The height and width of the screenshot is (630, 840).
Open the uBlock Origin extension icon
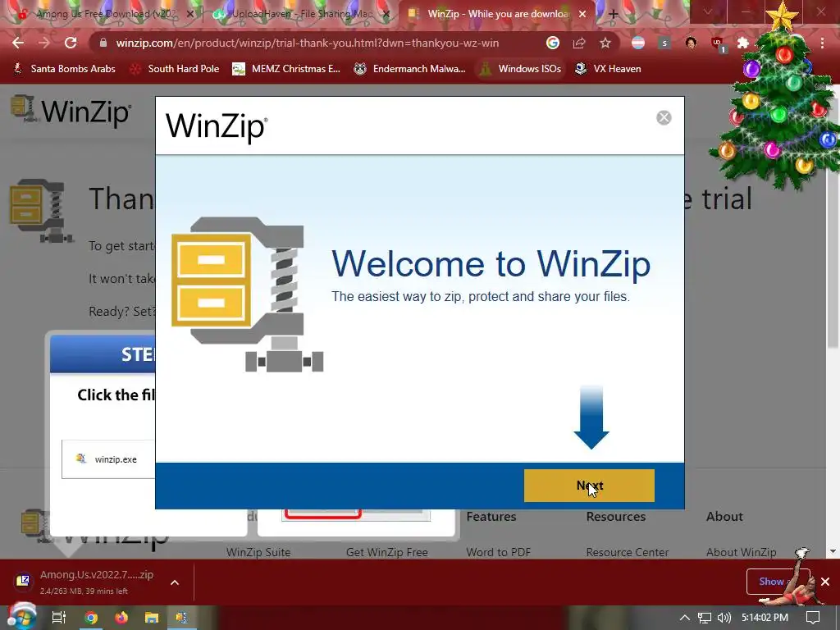(x=717, y=44)
